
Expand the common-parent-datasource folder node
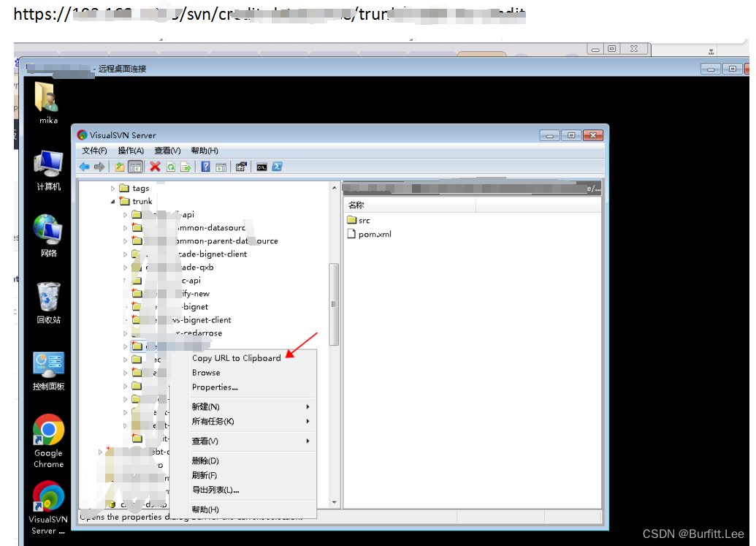[x=126, y=240]
